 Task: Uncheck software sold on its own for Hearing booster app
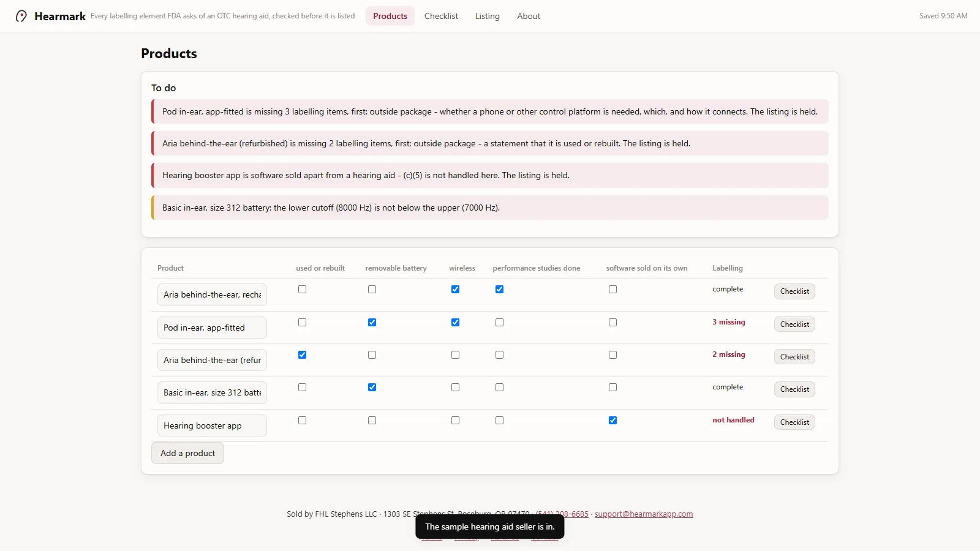pos(612,421)
